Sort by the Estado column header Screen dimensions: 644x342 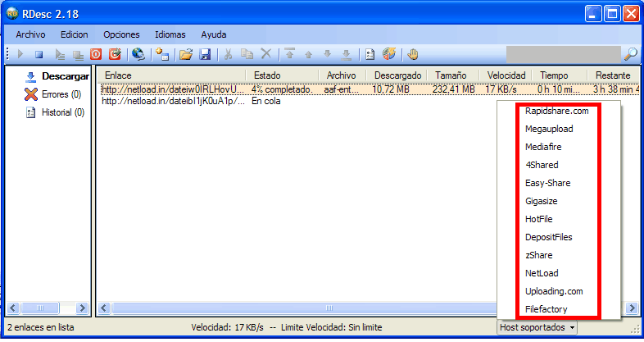click(x=282, y=75)
